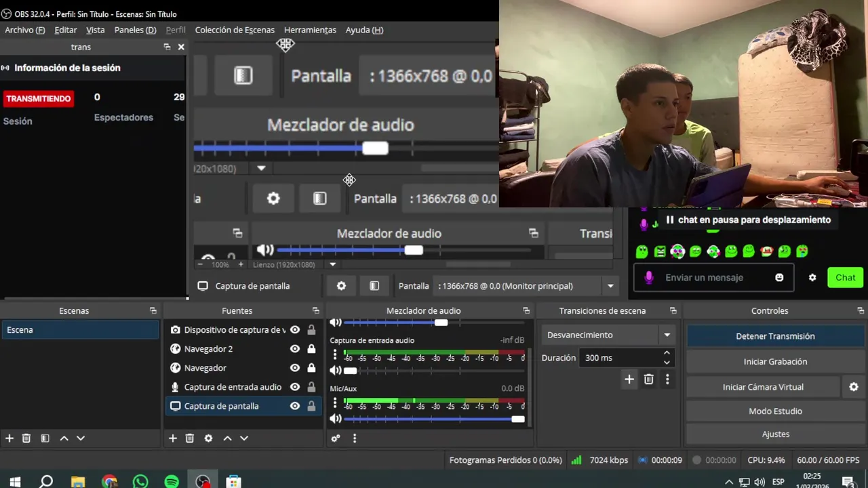Viewport: 868px width, 488px height.
Task: Undock the Mezclador de audio panel
Action: click(526, 310)
